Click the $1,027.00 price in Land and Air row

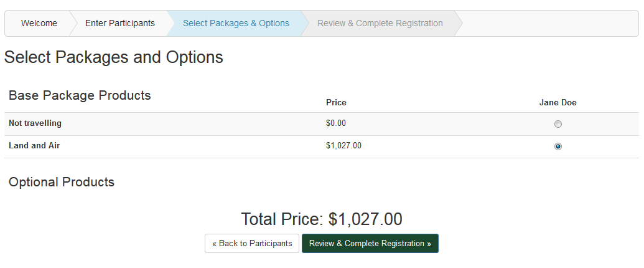[x=343, y=145]
